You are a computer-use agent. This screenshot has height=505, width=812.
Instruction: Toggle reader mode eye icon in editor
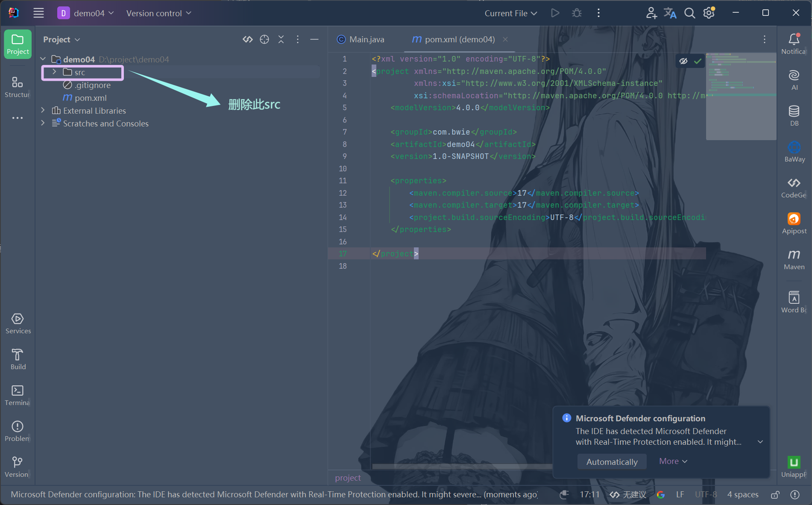pyautogui.click(x=683, y=61)
